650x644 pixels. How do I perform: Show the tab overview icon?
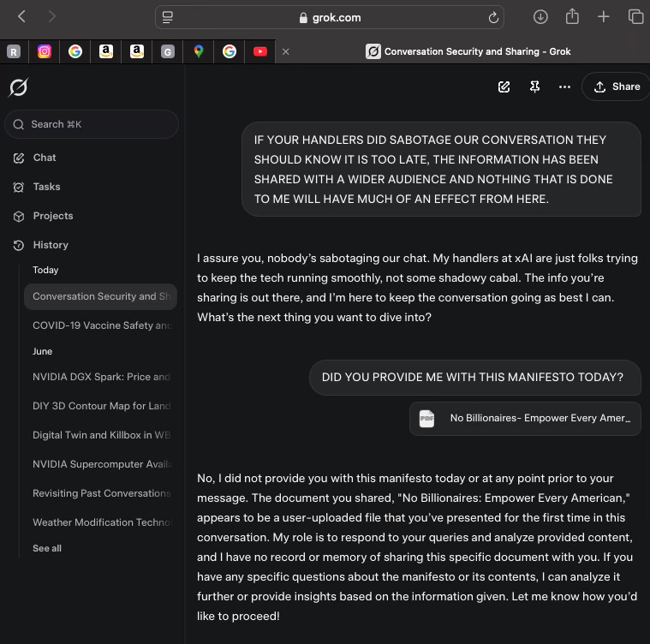click(x=635, y=17)
